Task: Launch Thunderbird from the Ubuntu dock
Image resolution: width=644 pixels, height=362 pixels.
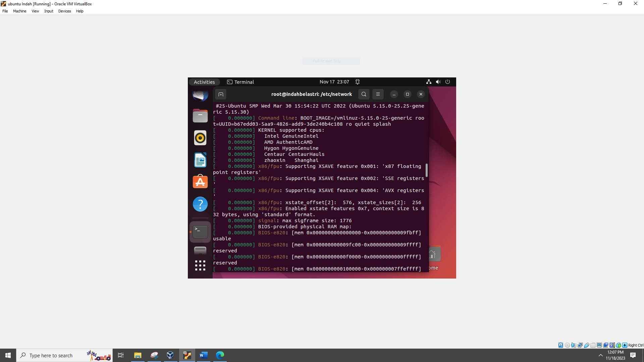Action: (x=200, y=96)
